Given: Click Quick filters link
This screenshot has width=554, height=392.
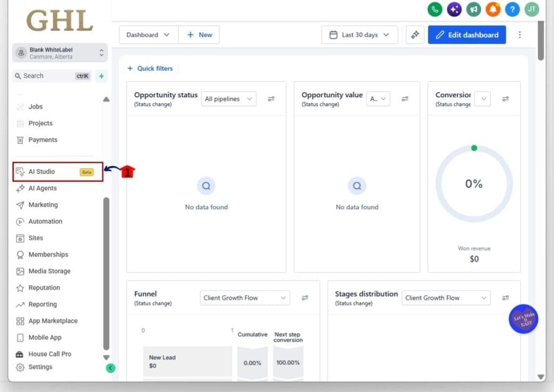Looking at the screenshot, I should click(155, 68).
